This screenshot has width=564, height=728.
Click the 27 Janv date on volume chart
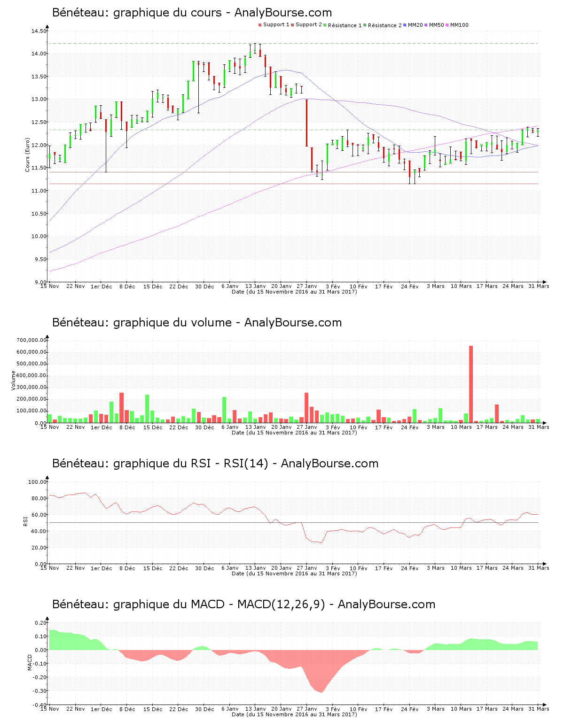pos(307,427)
